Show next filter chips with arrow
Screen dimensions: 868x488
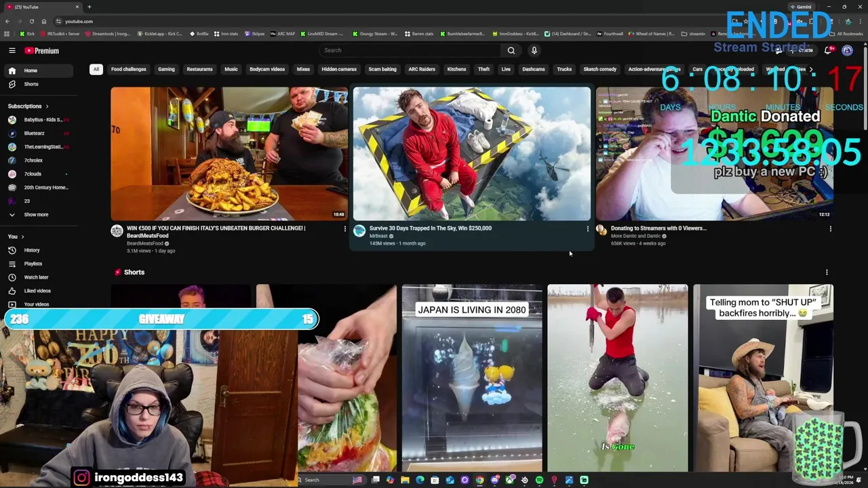pyautogui.click(x=810, y=69)
